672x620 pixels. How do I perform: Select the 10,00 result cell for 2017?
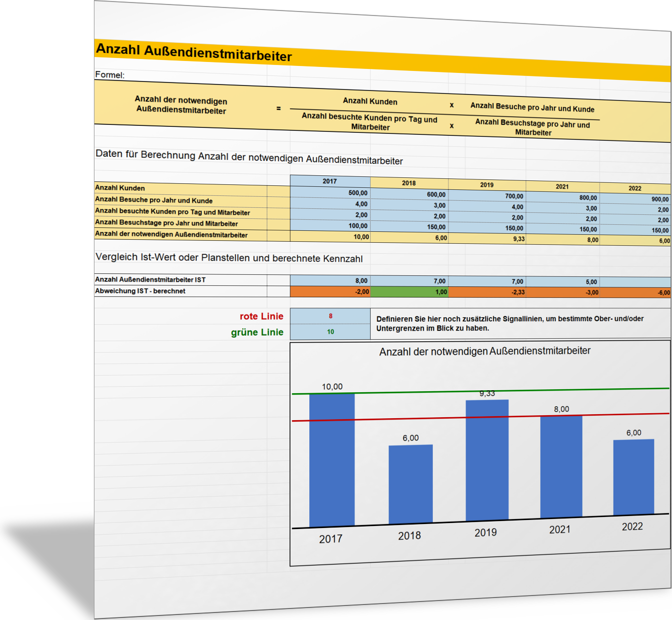point(330,237)
